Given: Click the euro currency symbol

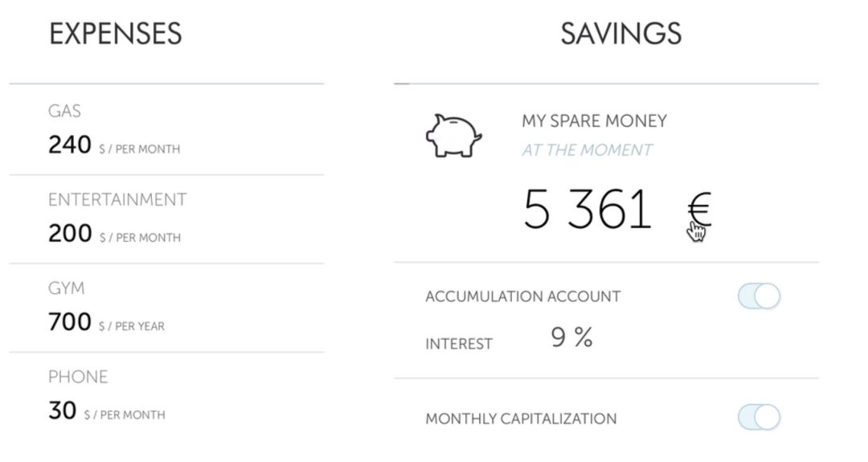Looking at the screenshot, I should coord(699,209).
